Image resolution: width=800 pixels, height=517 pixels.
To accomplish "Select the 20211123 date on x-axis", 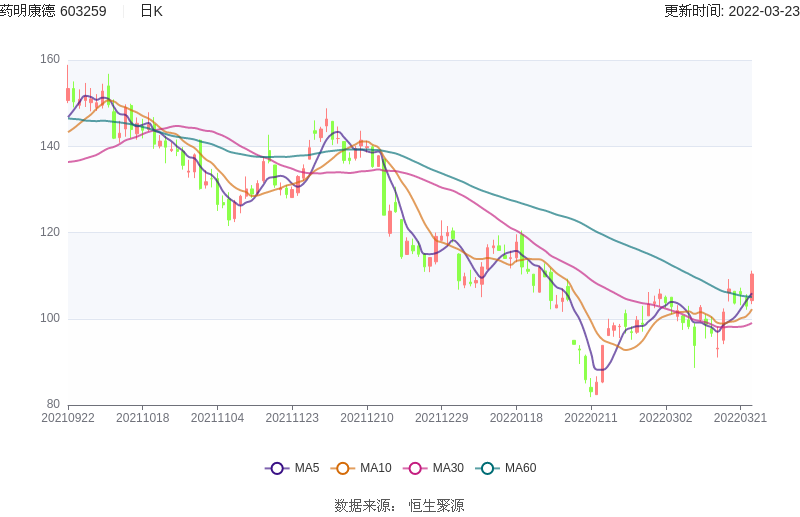I will [x=292, y=418].
